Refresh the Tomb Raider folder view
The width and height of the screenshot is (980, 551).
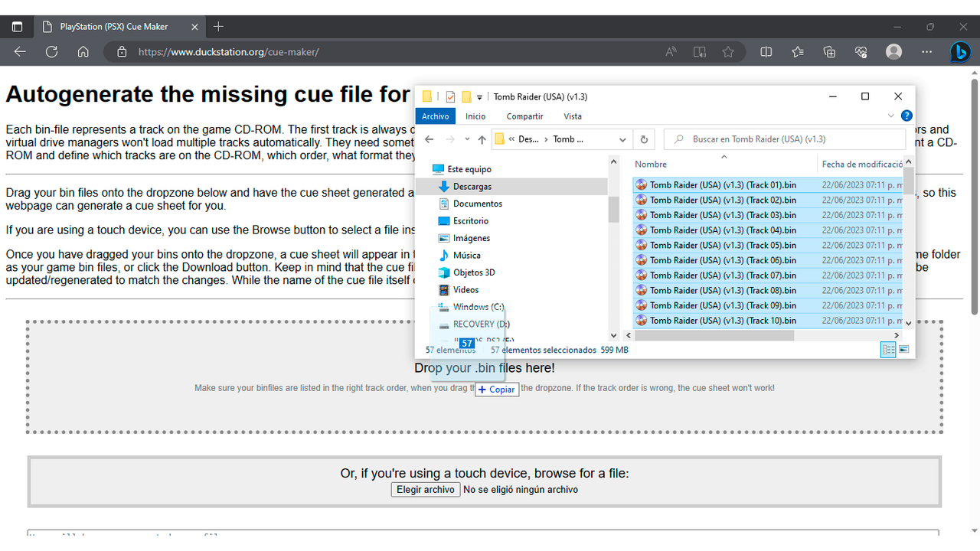644,139
